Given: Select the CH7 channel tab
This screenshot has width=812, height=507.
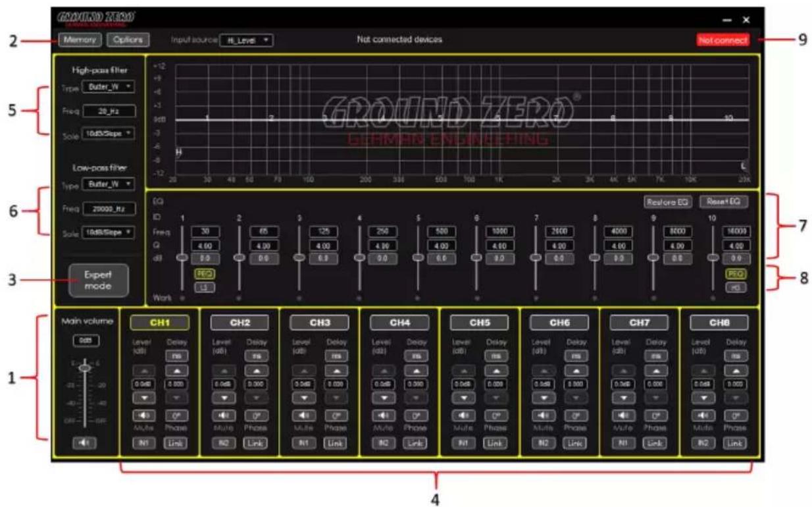Looking at the screenshot, I should click(x=640, y=323).
